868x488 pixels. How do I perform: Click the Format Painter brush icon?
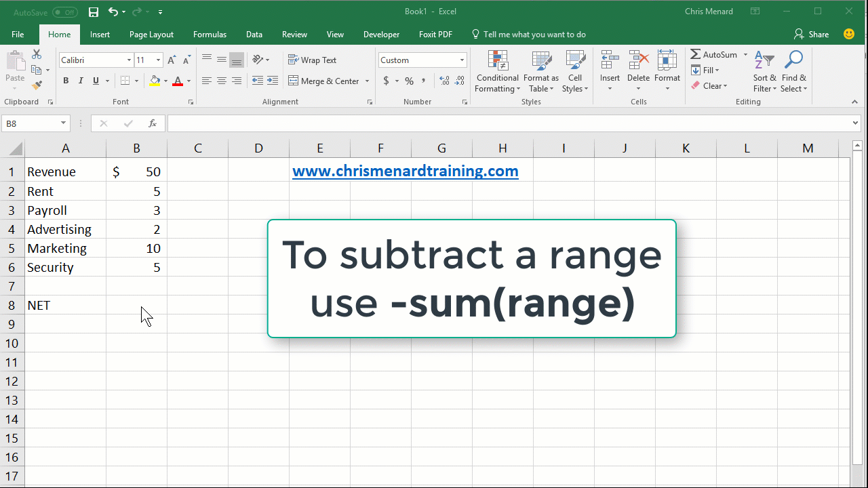coord(37,85)
